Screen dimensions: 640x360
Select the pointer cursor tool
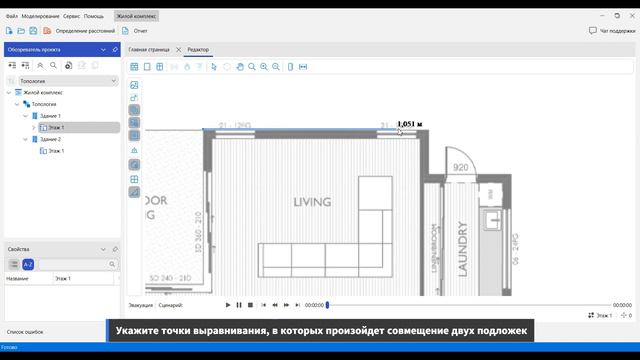[214, 67]
